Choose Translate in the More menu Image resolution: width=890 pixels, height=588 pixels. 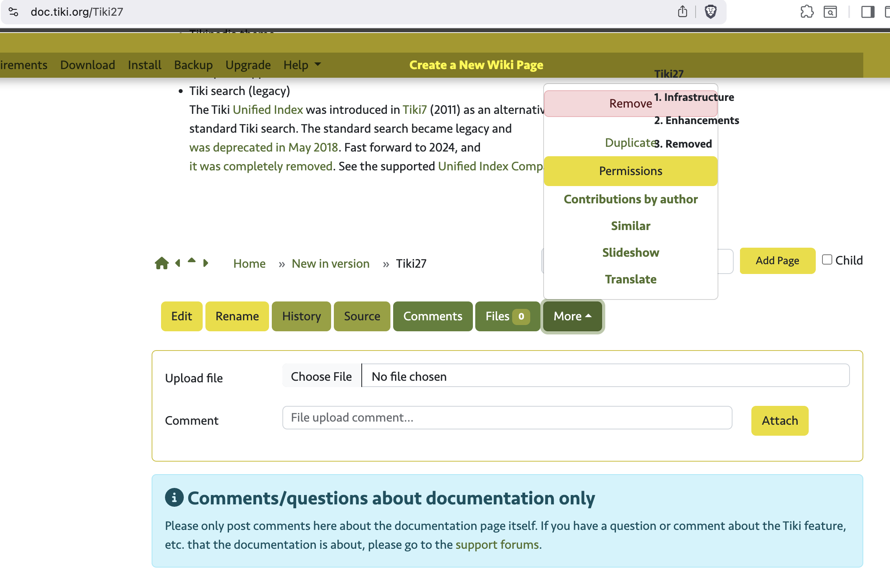coord(631,279)
